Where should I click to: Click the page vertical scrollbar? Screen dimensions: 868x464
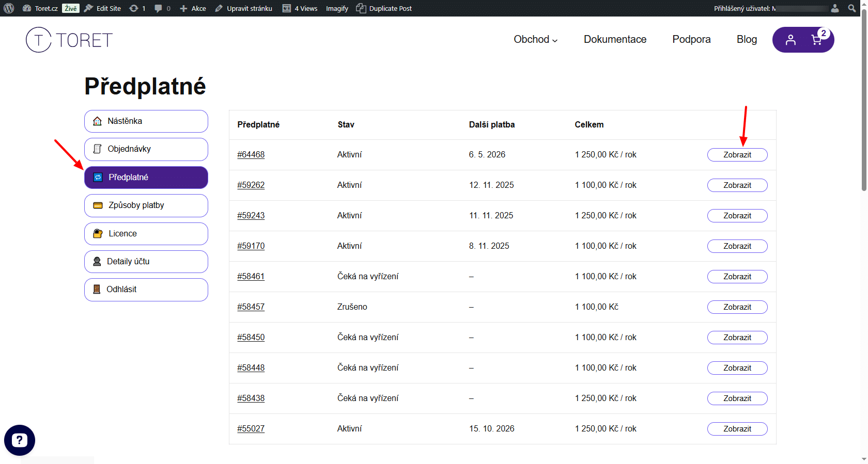point(863,103)
